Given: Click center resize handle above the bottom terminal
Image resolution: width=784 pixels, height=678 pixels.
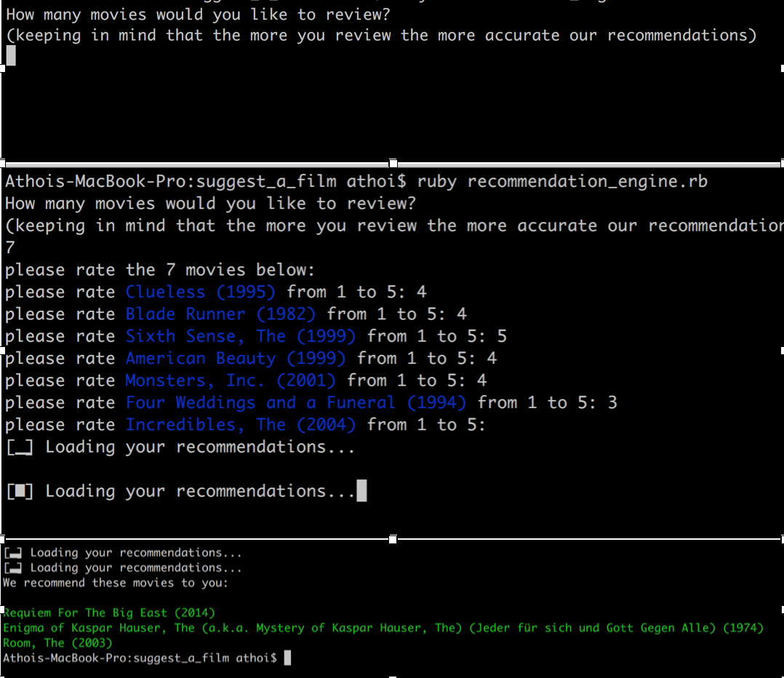Looking at the screenshot, I should pyautogui.click(x=393, y=539).
